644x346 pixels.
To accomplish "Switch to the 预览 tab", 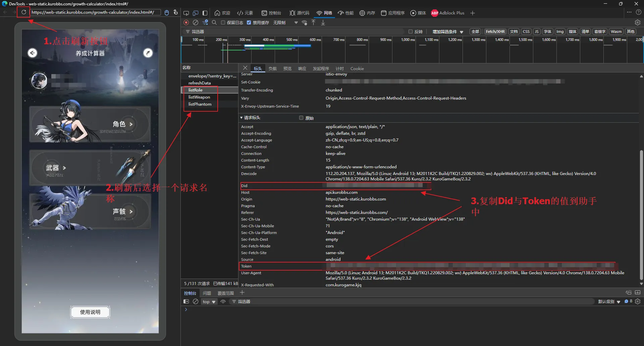I will coord(287,68).
